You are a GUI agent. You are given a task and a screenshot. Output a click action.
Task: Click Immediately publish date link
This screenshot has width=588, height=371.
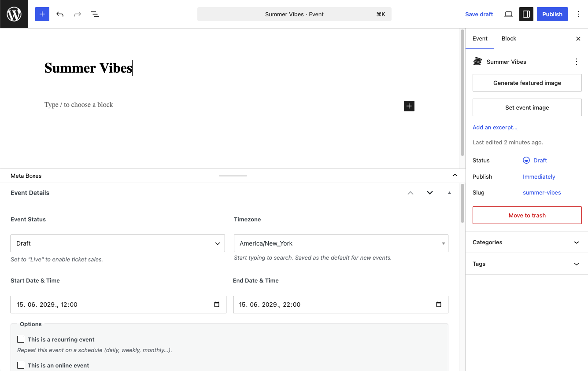click(x=539, y=176)
